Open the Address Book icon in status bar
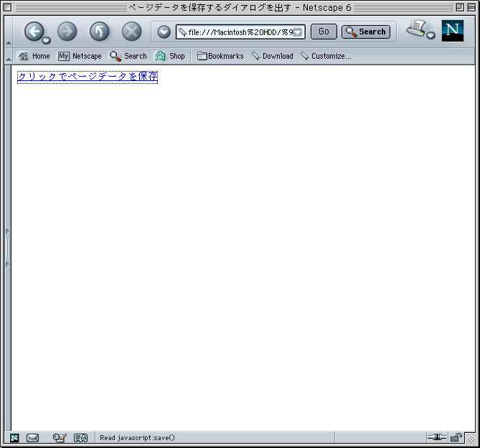Image resolution: width=480 pixels, height=448 pixels. [x=81, y=438]
